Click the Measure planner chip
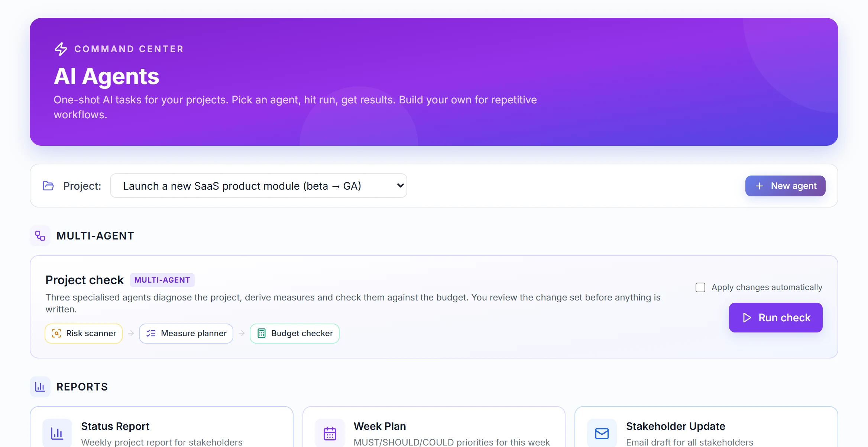Image resolution: width=868 pixels, height=447 pixels. click(186, 333)
